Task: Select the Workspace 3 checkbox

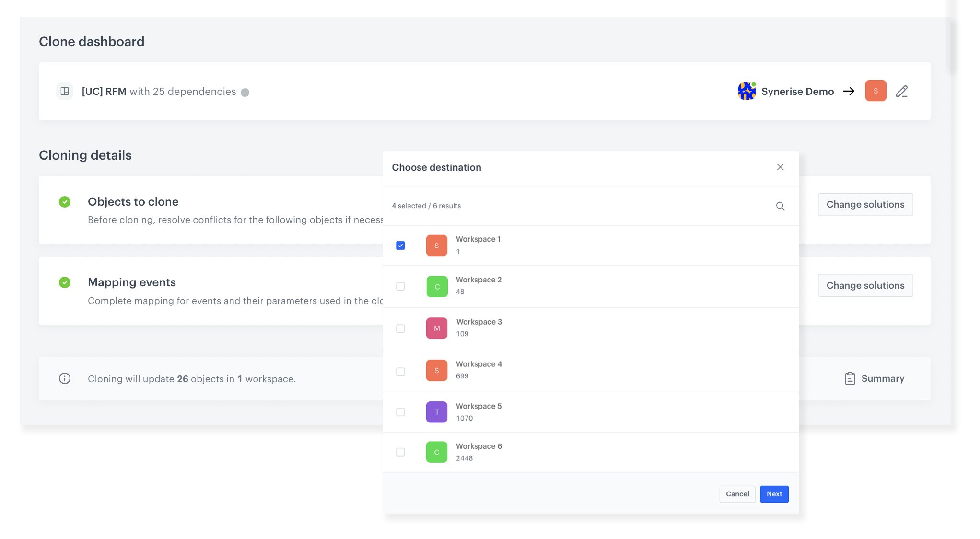Action: click(400, 328)
